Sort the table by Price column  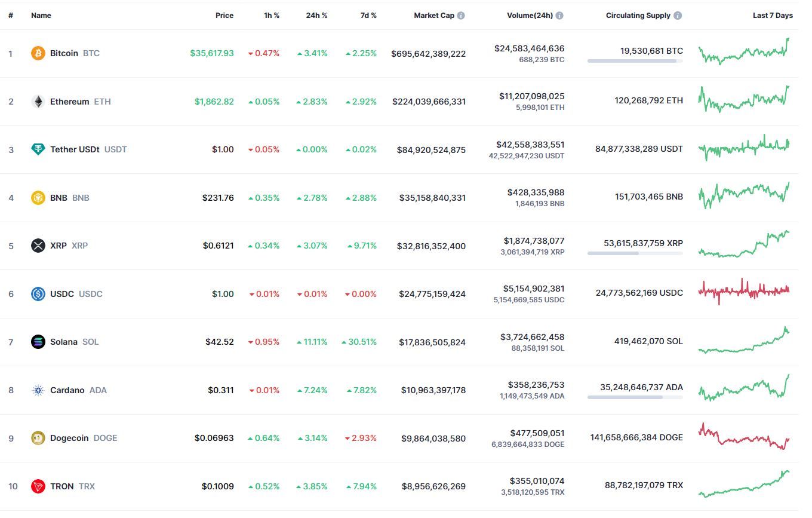tap(224, 16)
